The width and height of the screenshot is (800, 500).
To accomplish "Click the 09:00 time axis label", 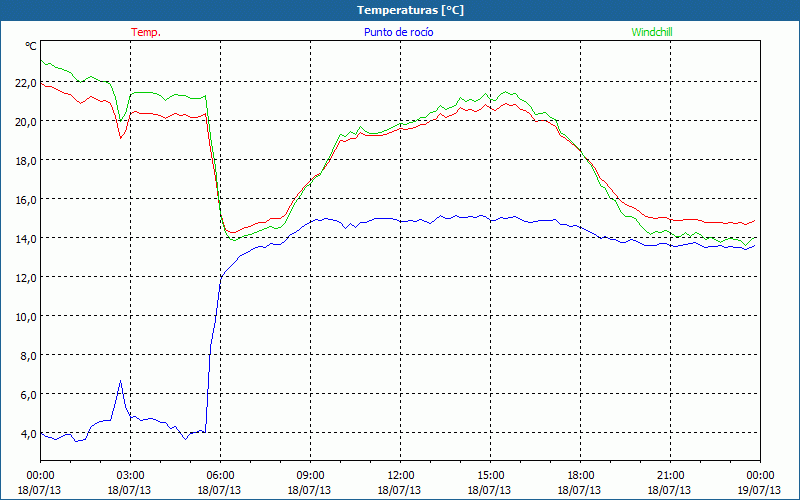I will pyautogui.click(x=310, y=476).
